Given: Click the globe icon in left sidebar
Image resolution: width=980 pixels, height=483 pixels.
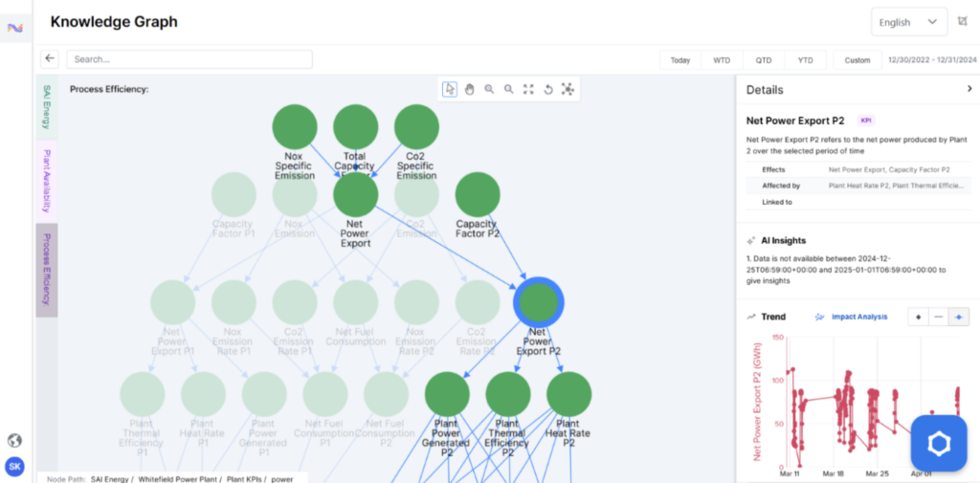Looking at the screenshot, I should click(15, 441).
